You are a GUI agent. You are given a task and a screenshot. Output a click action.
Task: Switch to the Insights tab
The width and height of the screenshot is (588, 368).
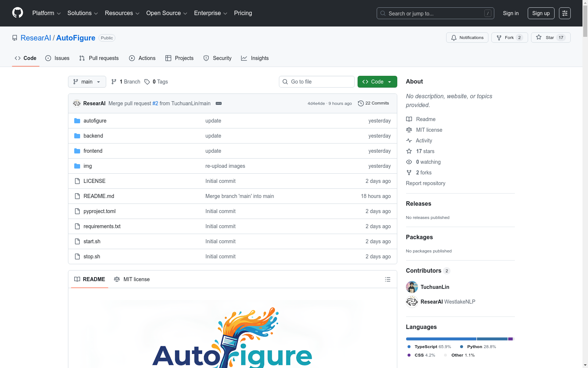pyautogui.click(x=255, y=58)
